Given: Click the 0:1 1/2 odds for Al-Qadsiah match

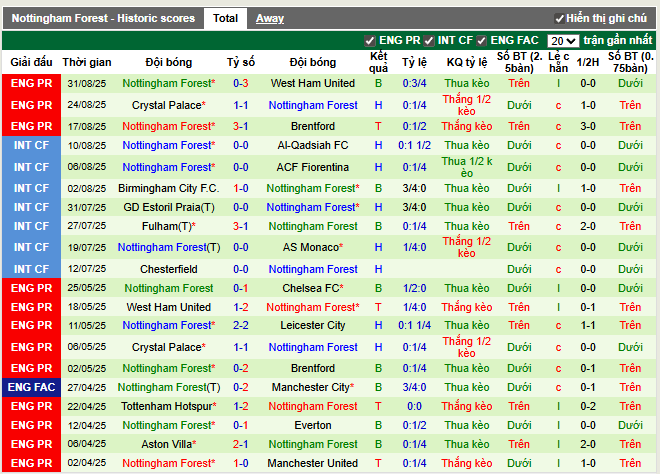Looking at the screenshot, I should pyautogui.click(x=415, y=145).
